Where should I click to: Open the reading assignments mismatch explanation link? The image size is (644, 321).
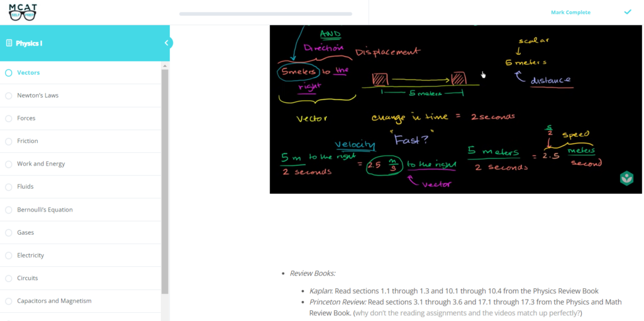tap(467, 313)
